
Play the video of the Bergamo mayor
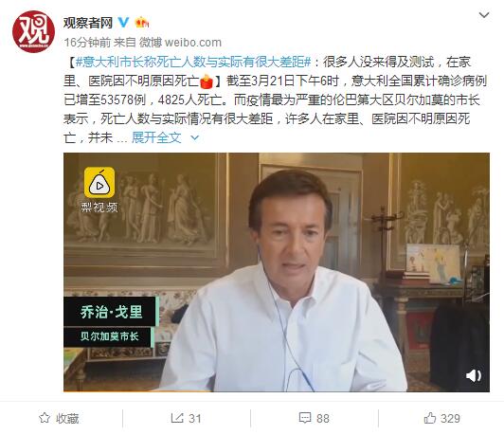tap(277, 272)
